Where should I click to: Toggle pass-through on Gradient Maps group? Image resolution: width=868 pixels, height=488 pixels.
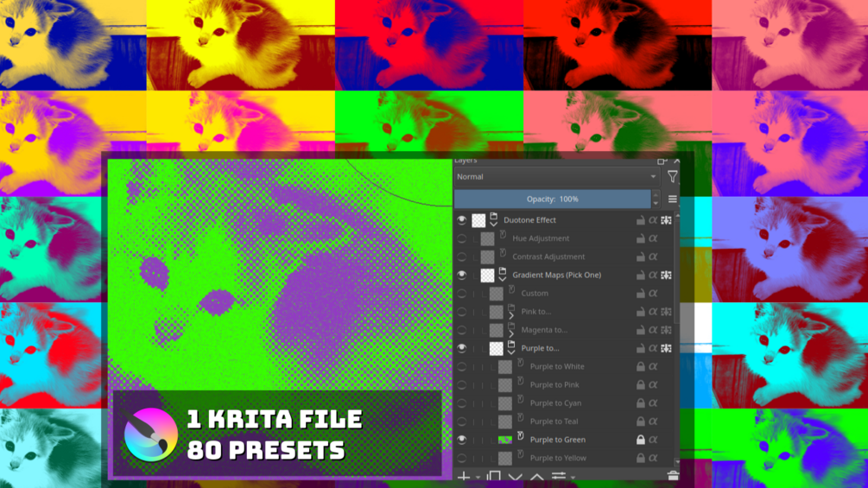pos(666,275)
